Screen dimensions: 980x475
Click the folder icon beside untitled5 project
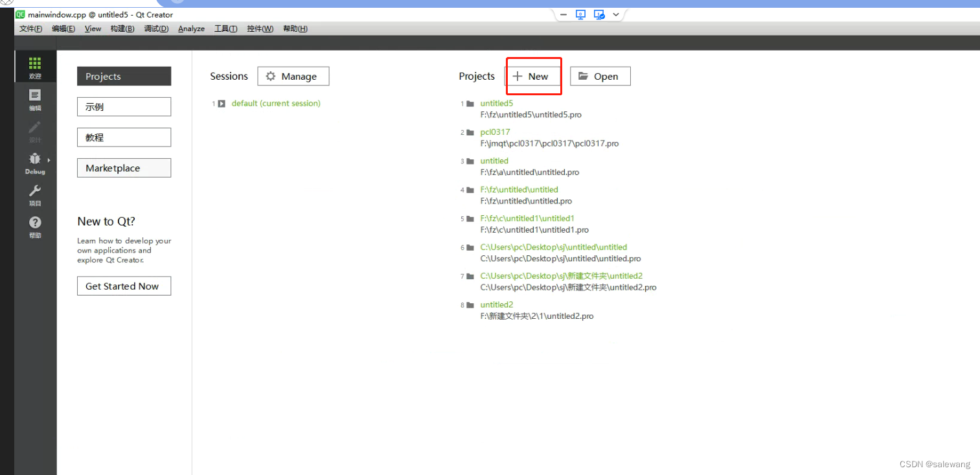[470, 104]
